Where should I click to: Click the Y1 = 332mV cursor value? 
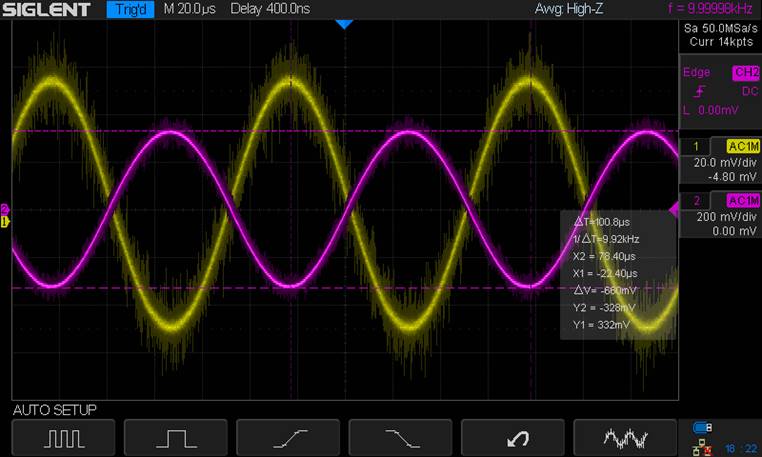[x=601, y=325]
